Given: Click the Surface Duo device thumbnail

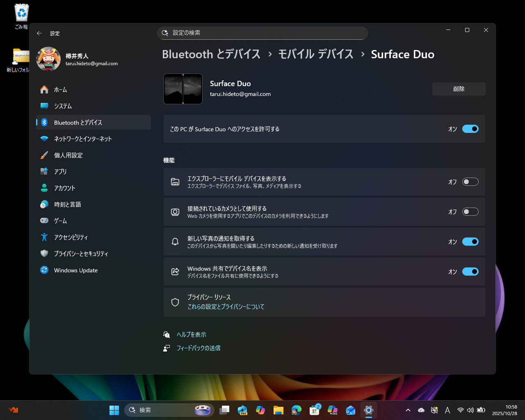Looking at the screenshot, I should tap(183, 89).
